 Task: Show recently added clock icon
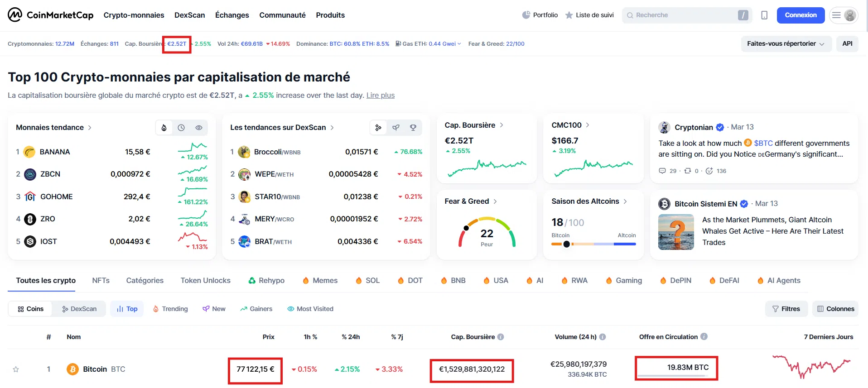point(181,128)
